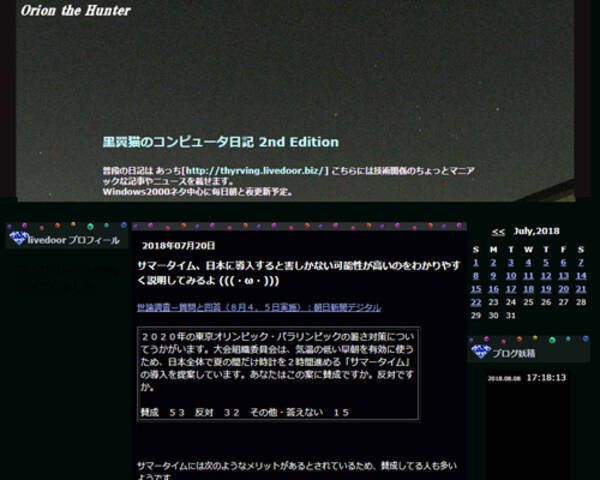Click the 'Orion the Hunter' header caption
600x480 pixels.
pos(76,11)
